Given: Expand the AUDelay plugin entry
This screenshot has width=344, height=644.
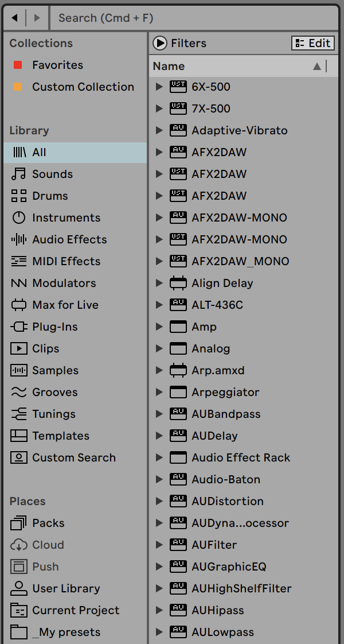Looking at the screenshot, I should 159,436.
